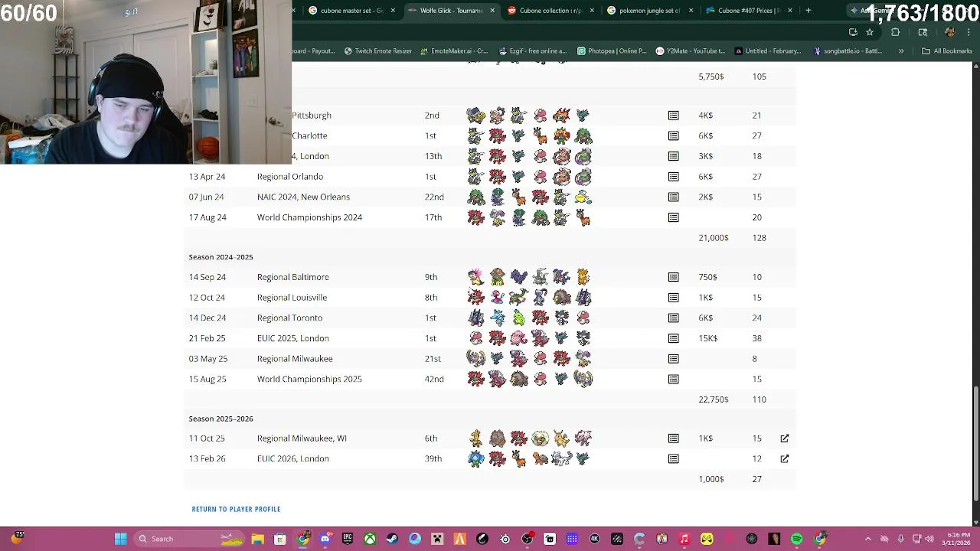
Task: Click "World Championships 2025" text
Action: (x=309, y=379)
